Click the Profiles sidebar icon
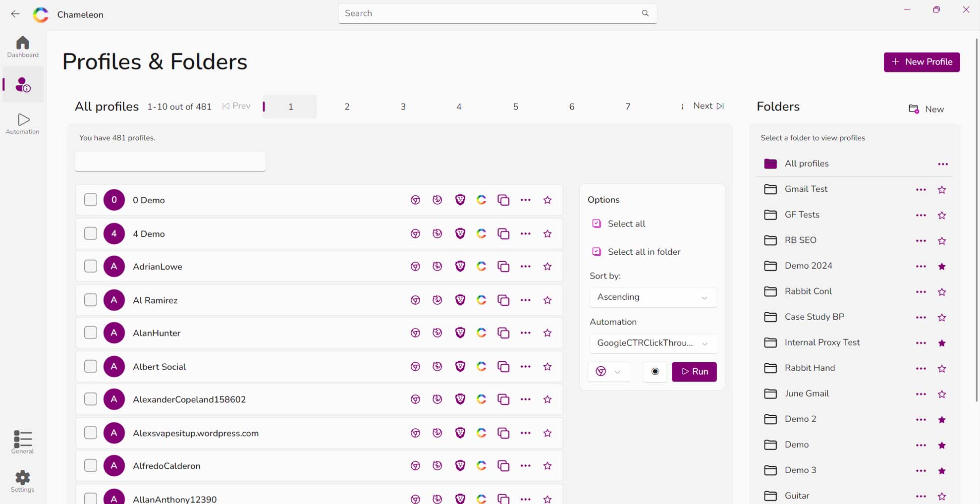The width and height of the screenshot is (980, 504). (x=23, y=85)
